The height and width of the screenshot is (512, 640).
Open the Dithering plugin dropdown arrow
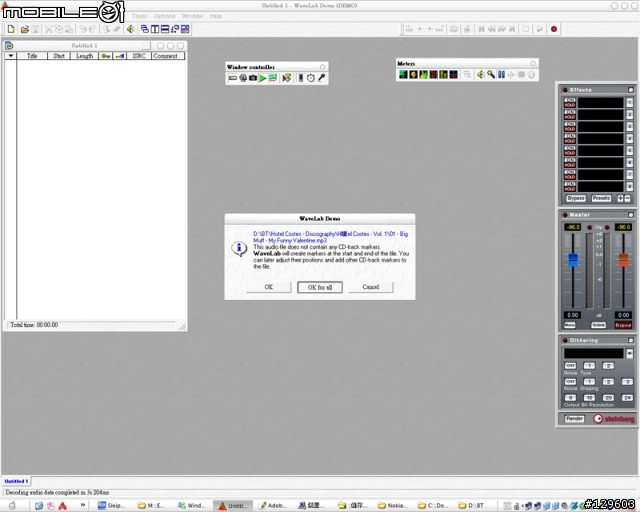(629, 353)
